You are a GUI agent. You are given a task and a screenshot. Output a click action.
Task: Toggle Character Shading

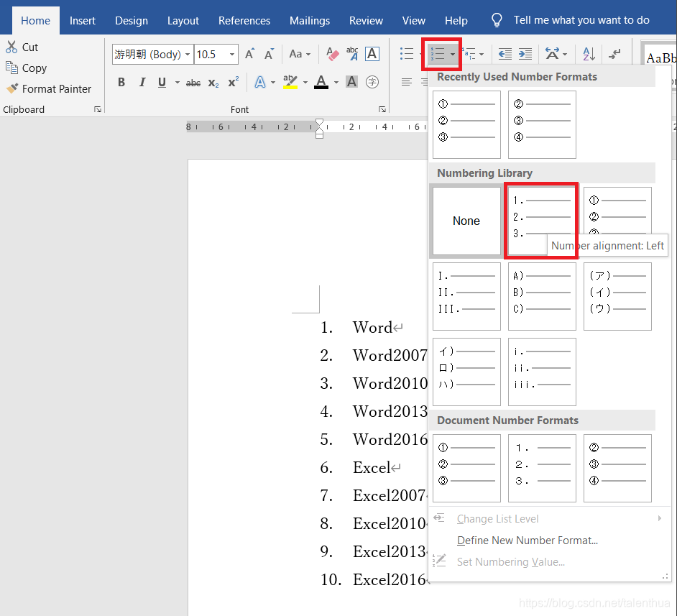(352, 82)
